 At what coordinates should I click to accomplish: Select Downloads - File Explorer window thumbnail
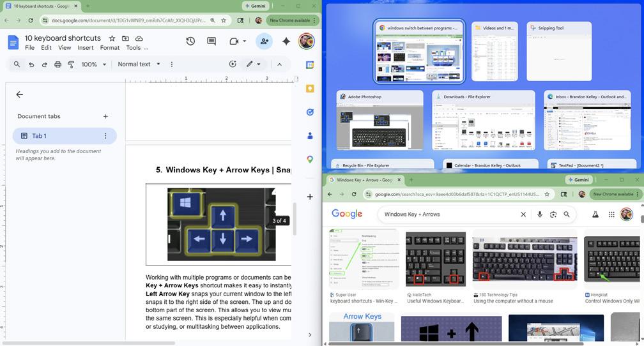[x=484, y=121]
